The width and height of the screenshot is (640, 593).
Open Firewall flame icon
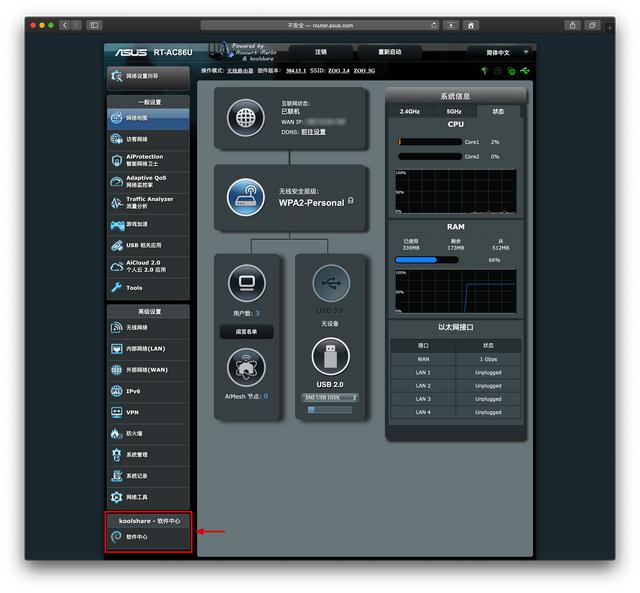pos(116,433)
